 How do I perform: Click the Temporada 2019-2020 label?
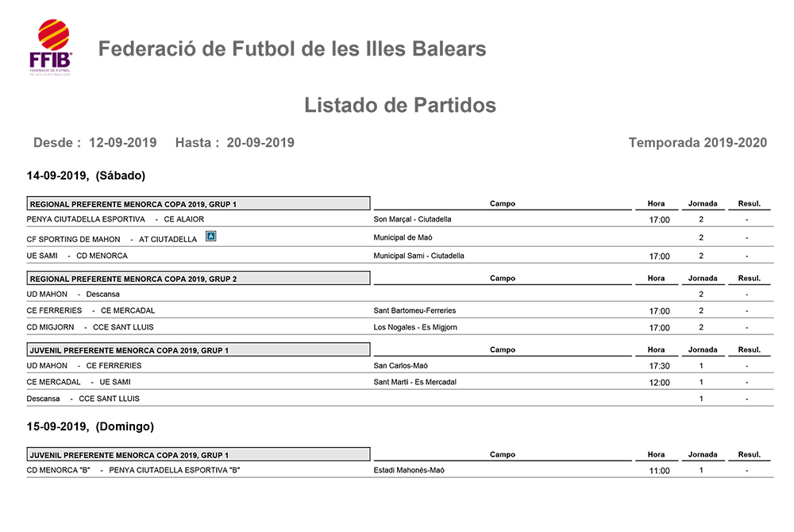click(697, 143)
